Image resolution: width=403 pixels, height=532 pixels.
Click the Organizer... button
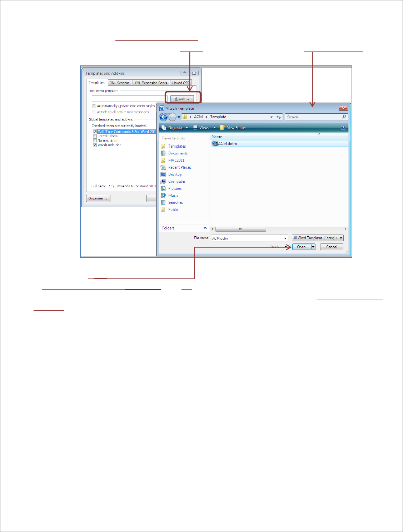click(x=98, y=198)
